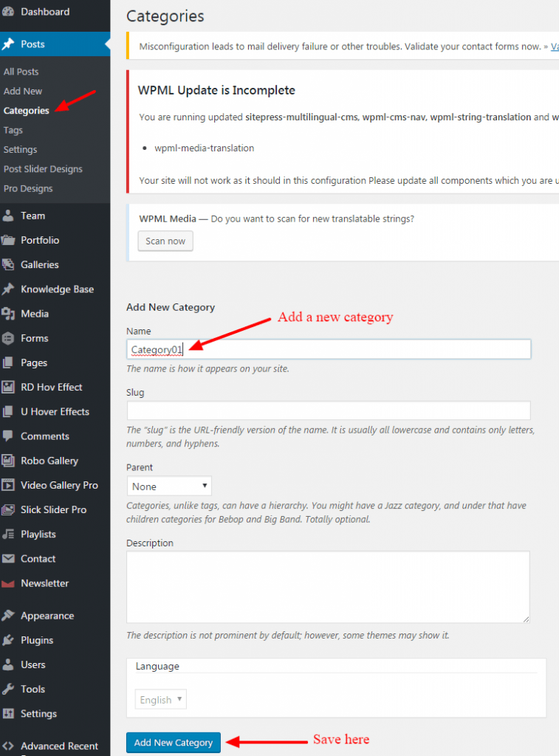Click the Contact envelope icon

[8, 559]
